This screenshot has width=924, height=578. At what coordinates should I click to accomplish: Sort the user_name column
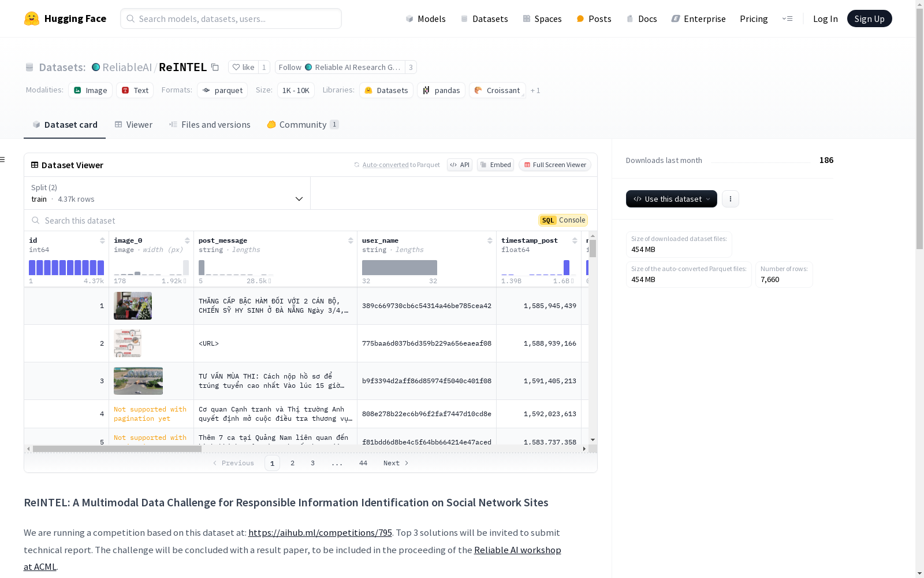[x=490, y=240]
